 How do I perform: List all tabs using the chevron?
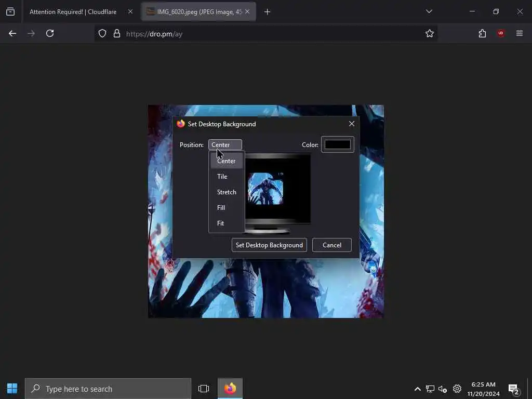coord(429,11)
